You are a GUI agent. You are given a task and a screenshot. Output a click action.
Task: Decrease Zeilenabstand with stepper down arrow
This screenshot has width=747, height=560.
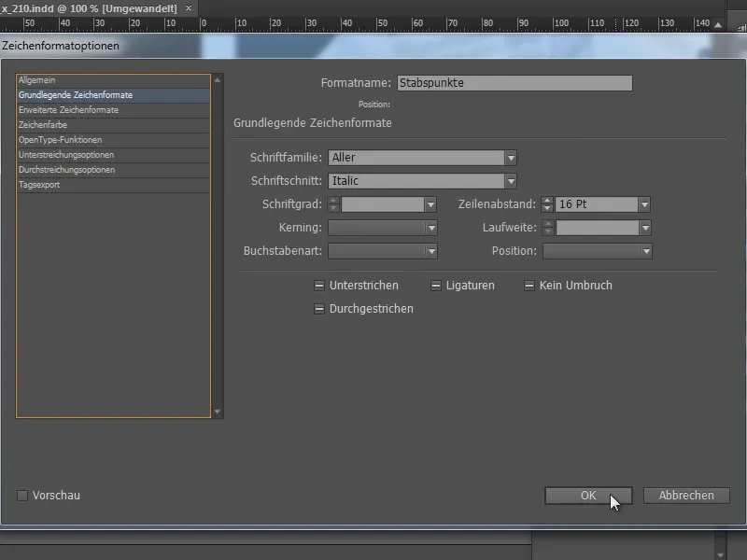tap(547, 208)
